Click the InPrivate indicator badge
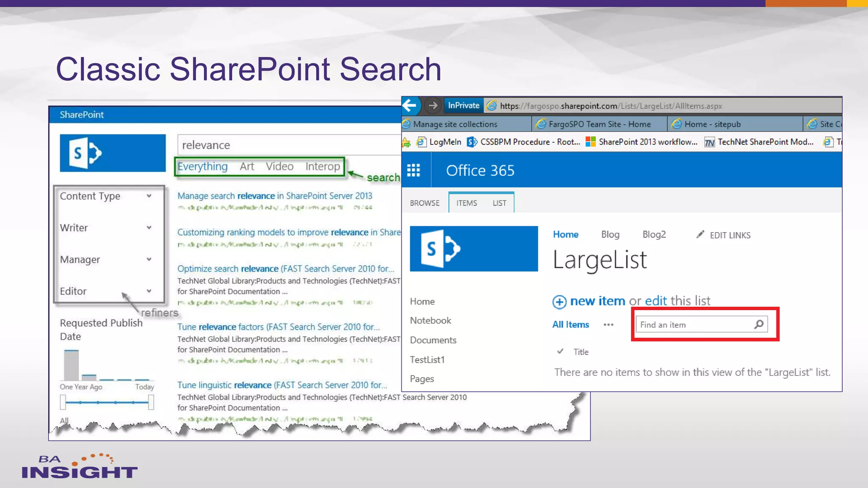Viewport: 868px width, 488px height. 464,105
